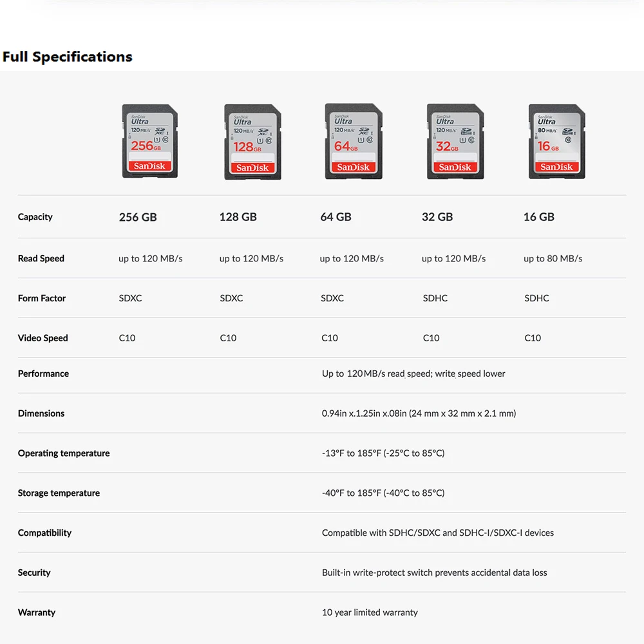Click the Dimensions row label
This screenshot has width=644, height=644.
click(x=41, y=413)
